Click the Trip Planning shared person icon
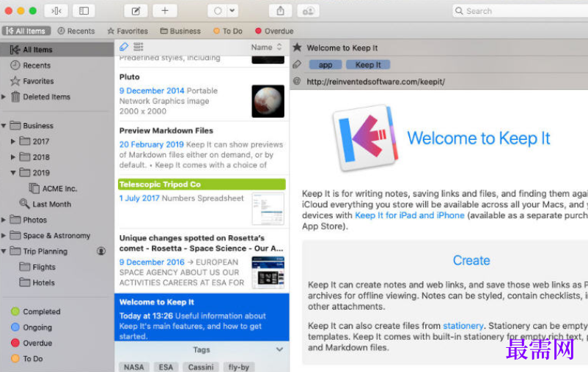This screenshot has width=588, height=372. [x=101, y=251]
